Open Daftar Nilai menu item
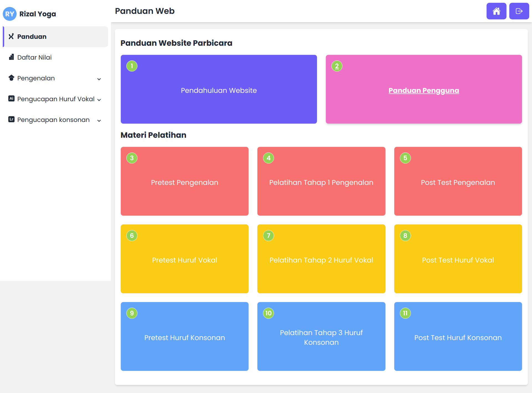The image size is (532, 393). click(34, 57)
